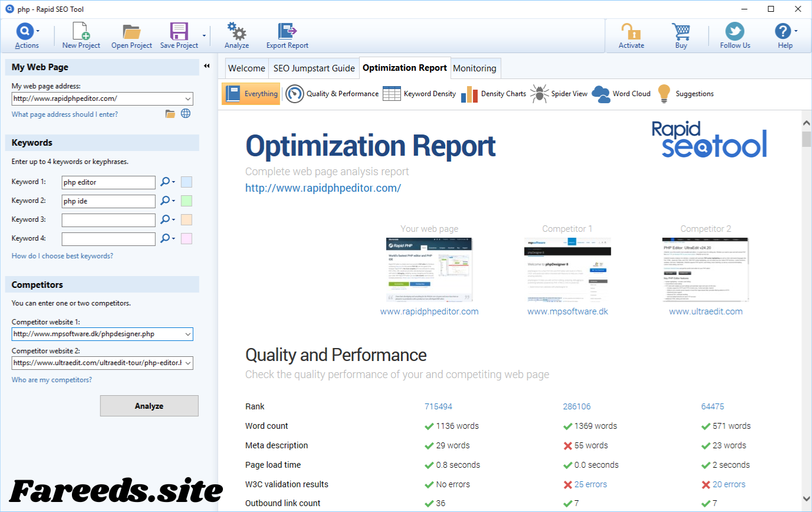Click rank value 715494
This screenshot has width=812, height=512.
click(438, 406)
